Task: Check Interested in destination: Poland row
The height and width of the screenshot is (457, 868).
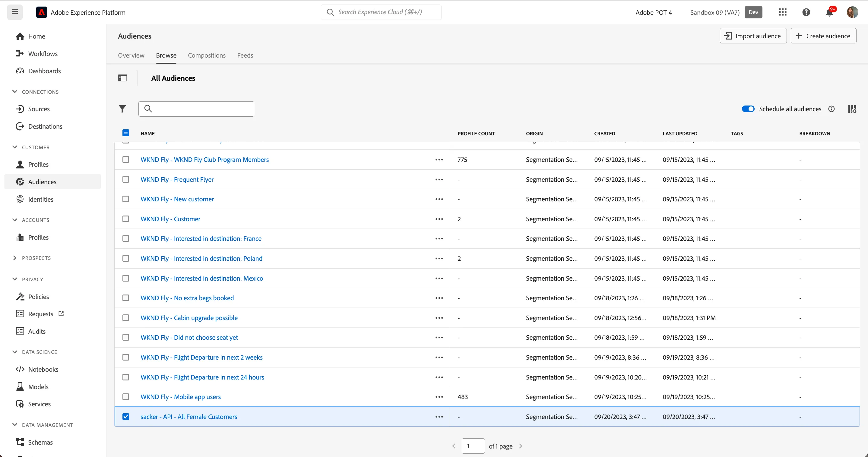Action: (x=126, y=258)
